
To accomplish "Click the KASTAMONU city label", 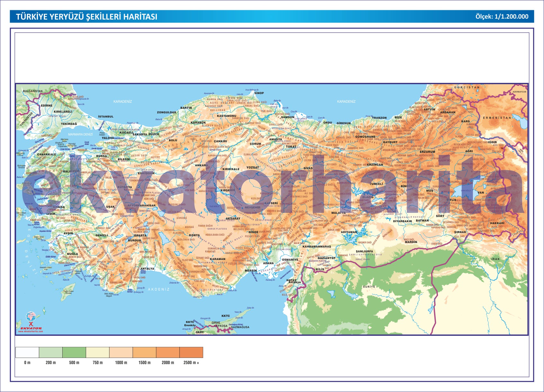I will (x=227, y=116).
